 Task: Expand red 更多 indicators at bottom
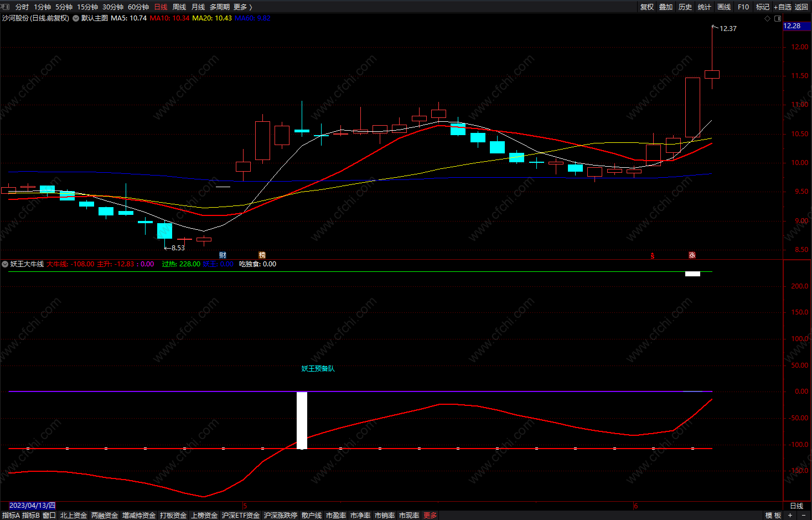pyautogui.click(x=430, y=516)
